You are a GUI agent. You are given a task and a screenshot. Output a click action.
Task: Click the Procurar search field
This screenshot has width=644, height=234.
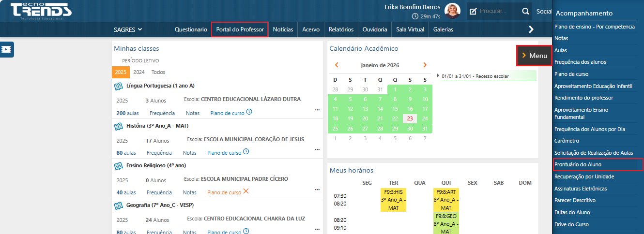pyautogui.click(x=499, y=11)
